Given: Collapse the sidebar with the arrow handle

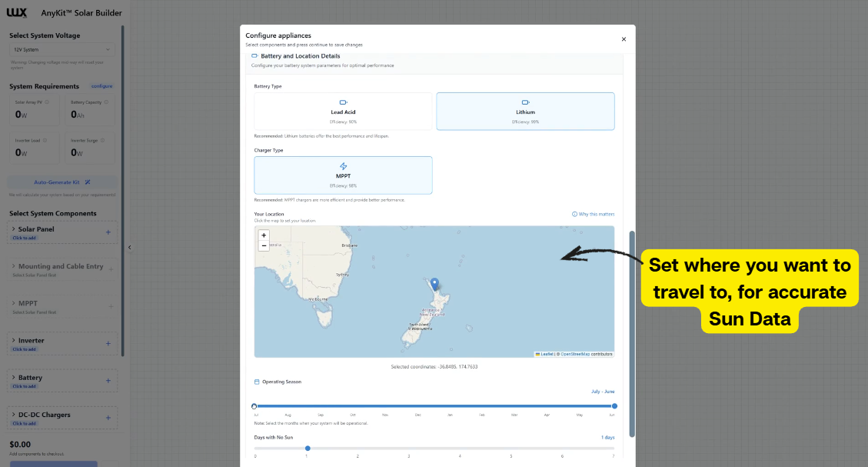Looking at the screenshot, I should click(129, 247).
